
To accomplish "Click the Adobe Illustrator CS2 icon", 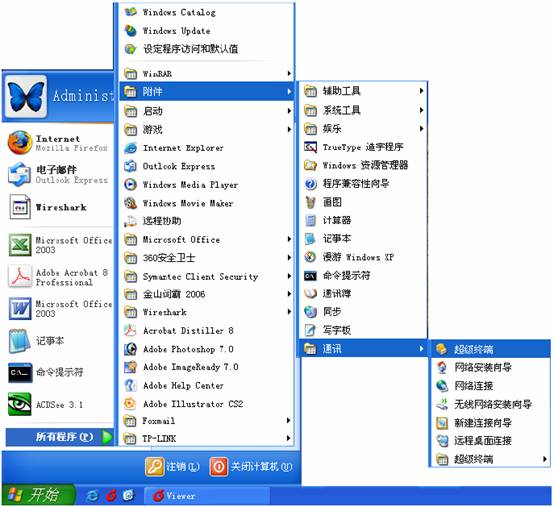I will click(x=130, y=403).
